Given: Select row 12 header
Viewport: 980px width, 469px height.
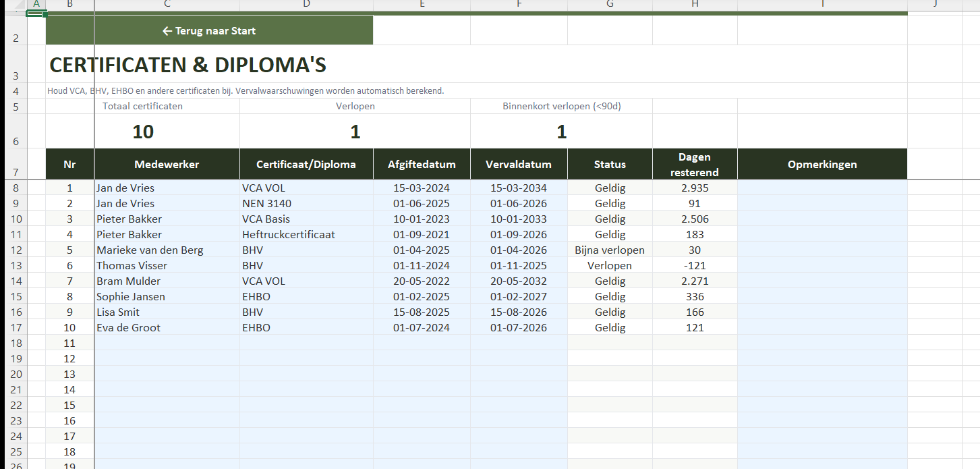Looking at the screenshot, I should [16, 250].
